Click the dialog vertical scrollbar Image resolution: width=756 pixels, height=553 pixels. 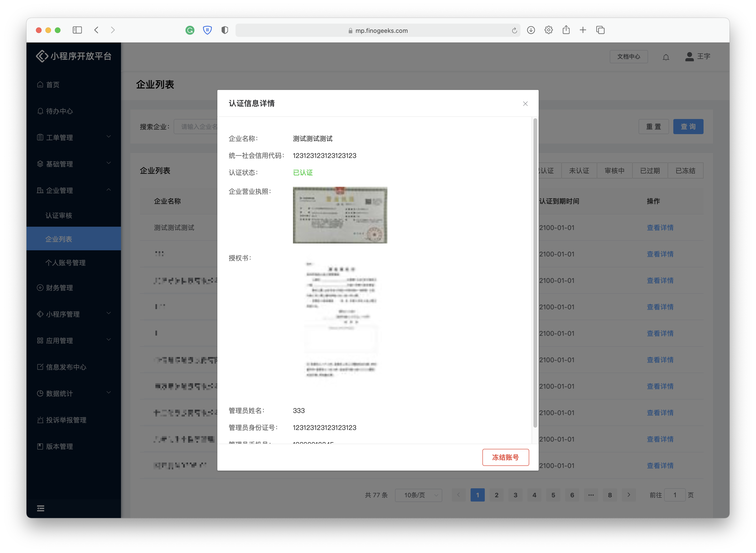[535, 273]
